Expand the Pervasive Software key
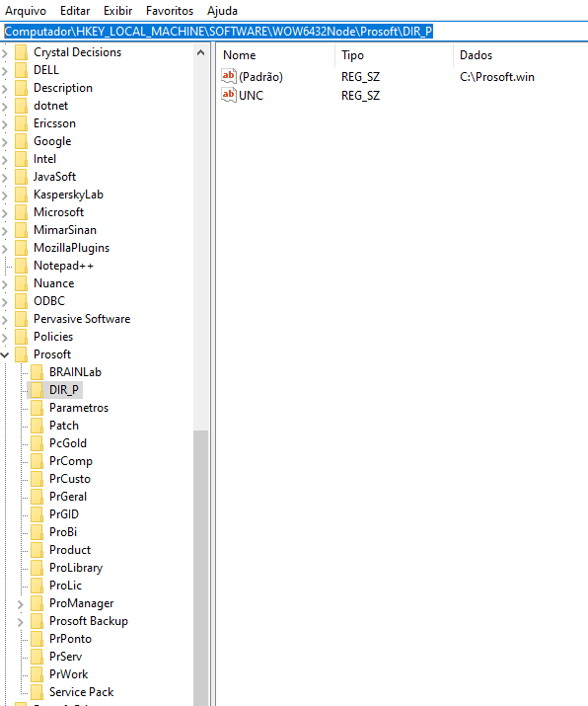 5,320
